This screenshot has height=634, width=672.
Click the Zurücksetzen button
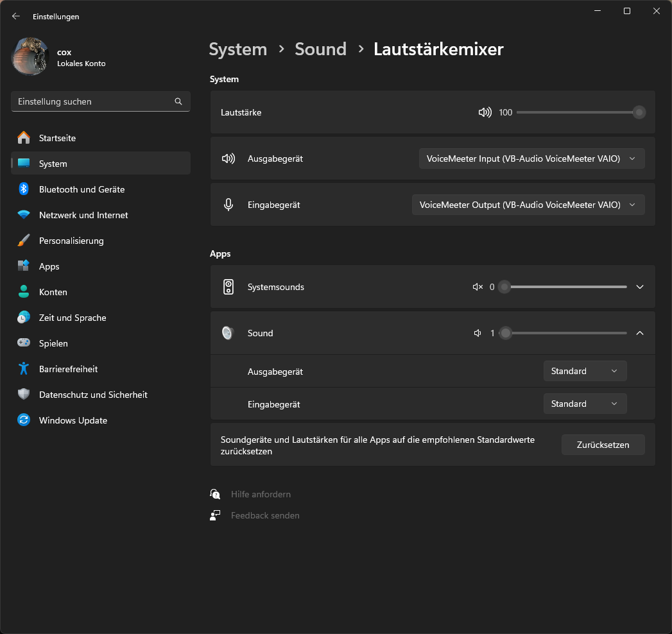[x=603, y=445]
